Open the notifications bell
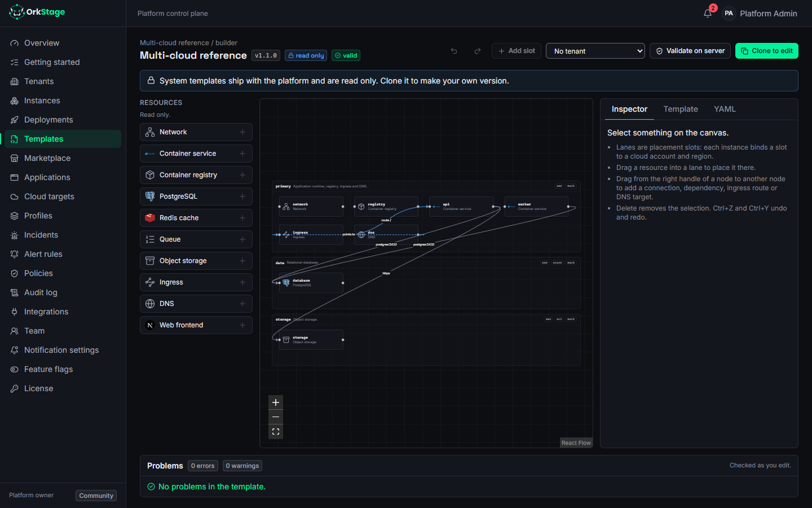Image resolution: width=812 pixels, height=508 pixels. click(x=708, y=14)
